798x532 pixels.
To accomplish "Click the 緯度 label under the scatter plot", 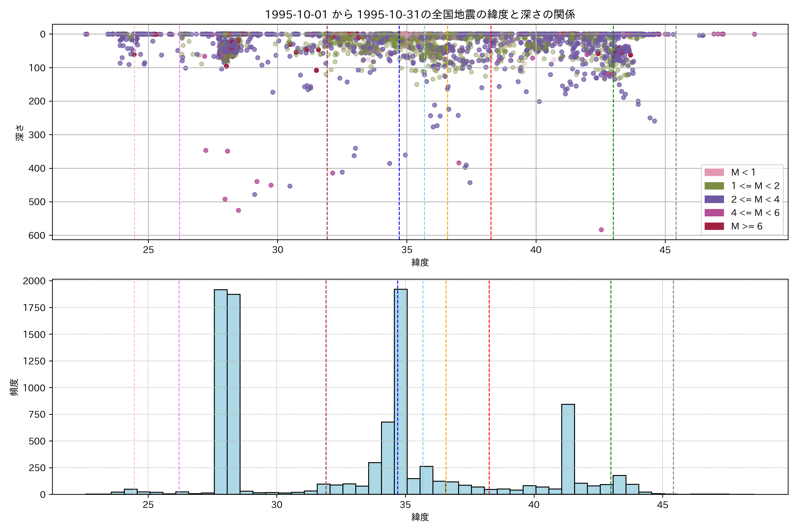I will (420, 262).
